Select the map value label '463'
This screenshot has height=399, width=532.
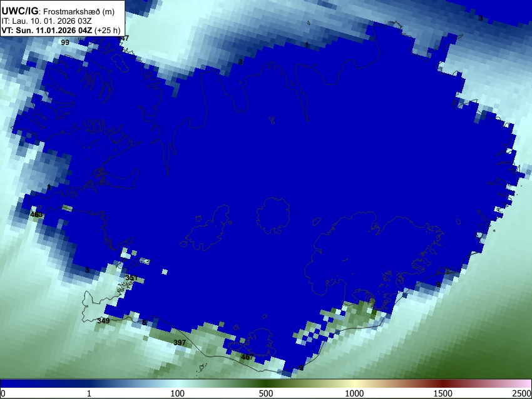(36, 215)
